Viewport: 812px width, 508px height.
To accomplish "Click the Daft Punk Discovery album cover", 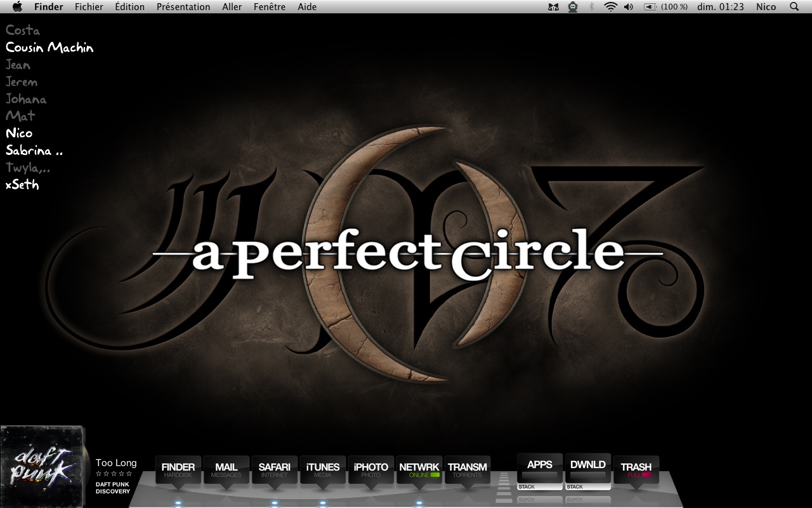I will pos(43,467).
